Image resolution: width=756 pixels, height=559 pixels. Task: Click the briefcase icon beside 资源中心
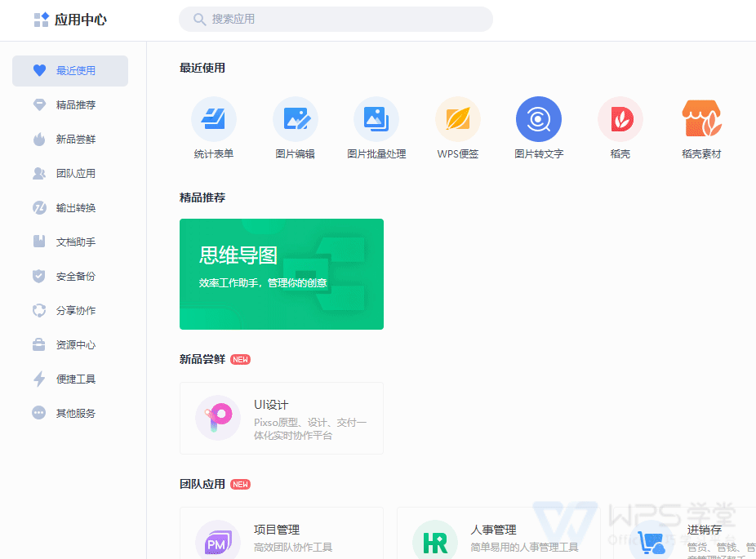[39, 344]
